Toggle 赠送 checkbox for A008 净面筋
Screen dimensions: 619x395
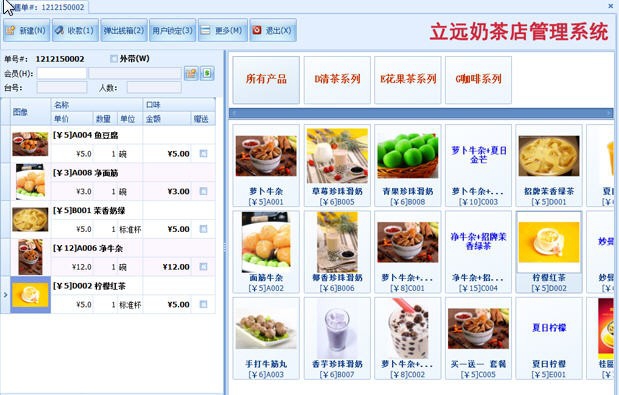(203, 191)
